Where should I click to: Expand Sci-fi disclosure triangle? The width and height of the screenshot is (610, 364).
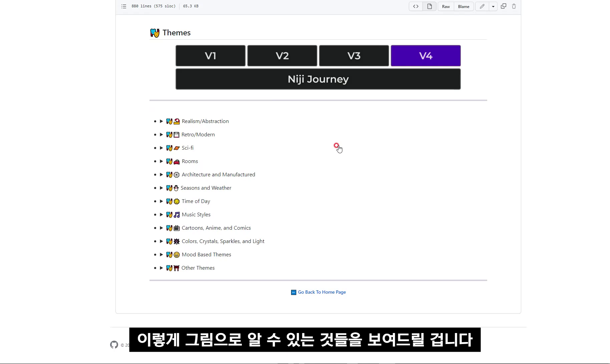162,148
